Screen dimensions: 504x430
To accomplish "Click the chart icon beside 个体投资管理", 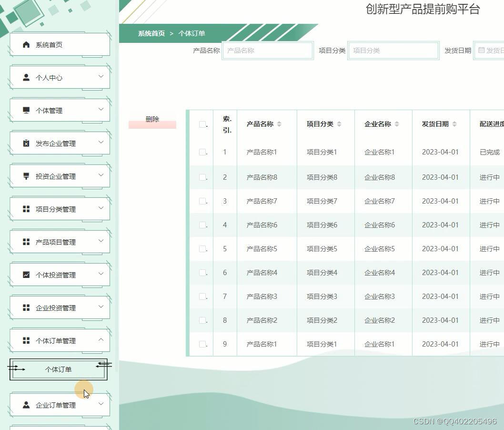I will tap(26, 274).
